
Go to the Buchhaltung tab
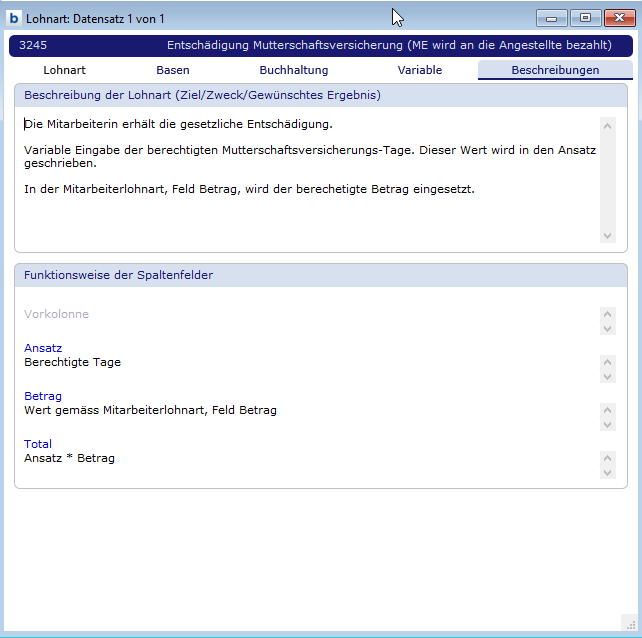coord(293,70)
